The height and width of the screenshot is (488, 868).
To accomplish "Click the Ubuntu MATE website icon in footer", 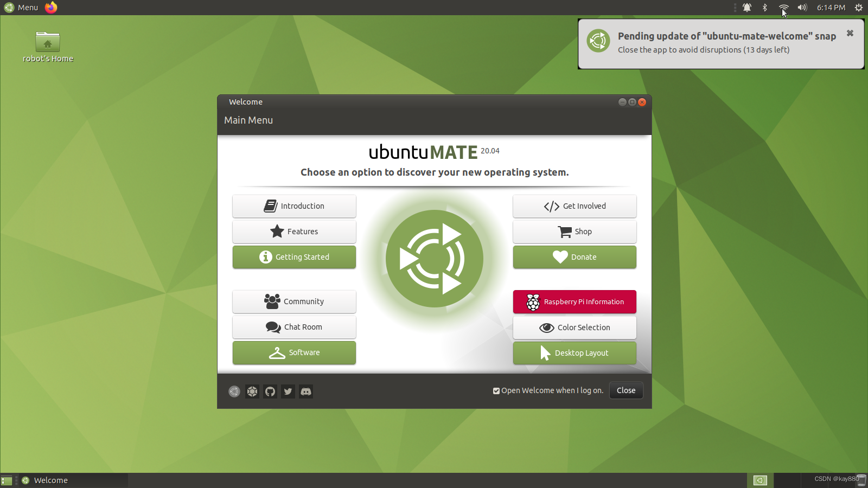I will coord(234,391).
